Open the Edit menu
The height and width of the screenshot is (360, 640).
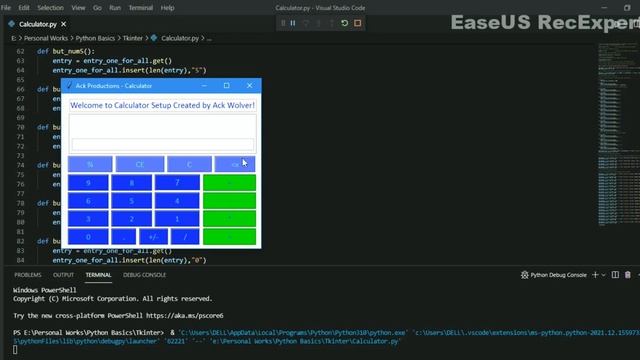[x=24, y=8]
